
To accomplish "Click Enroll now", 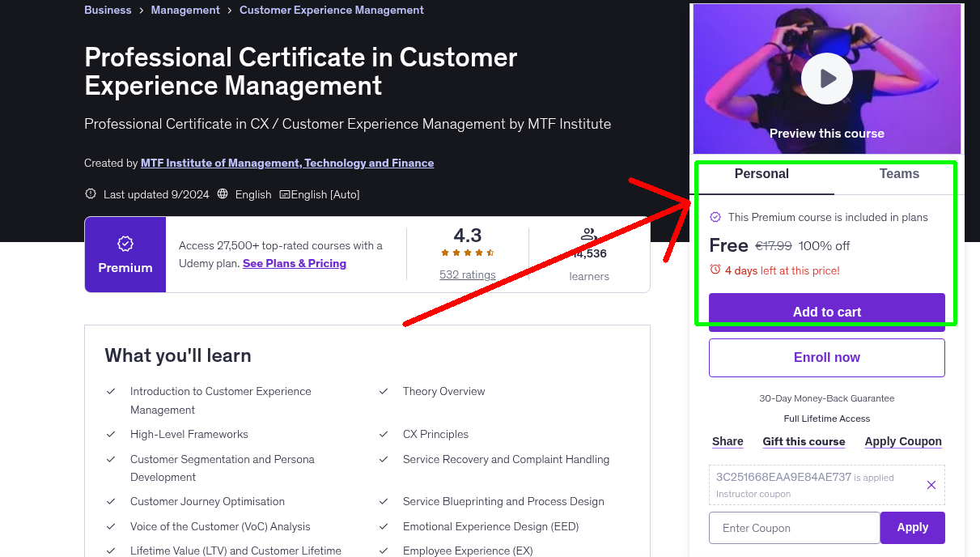I will [826, 357].
